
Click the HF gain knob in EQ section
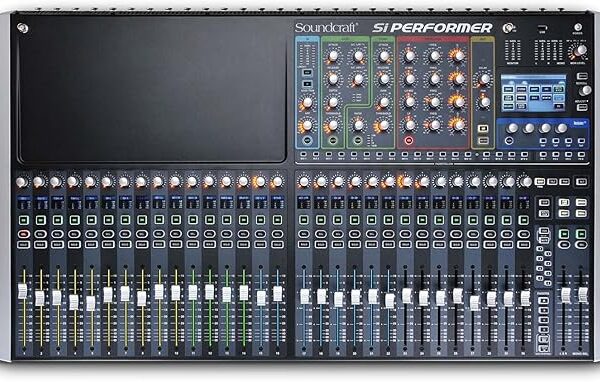point(409,56)
